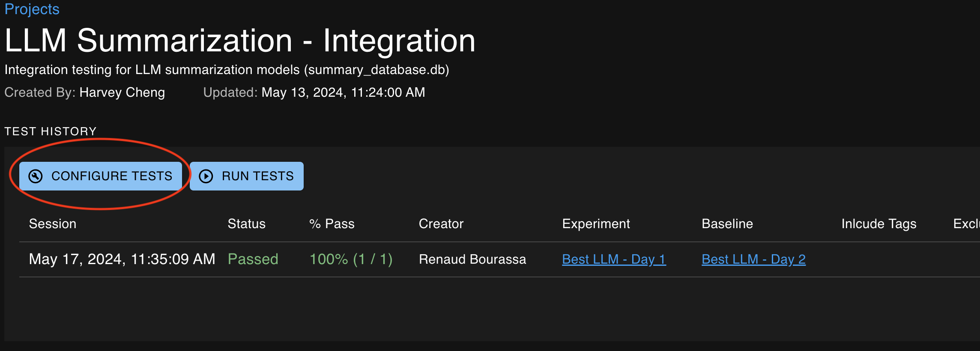The height and width of the screenshot is (351, 980).
Task: Click the green Passed status text
Action: 253,259
